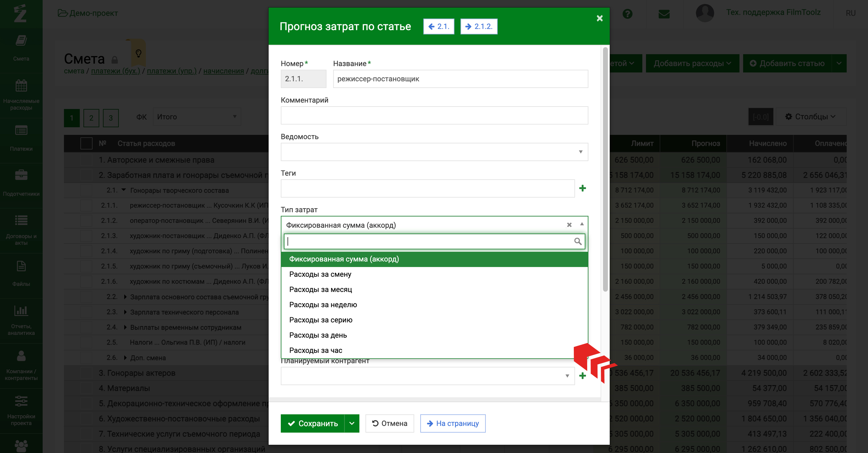Open the mail envelope icon
This screenshot has width=868, height=453.
(x=664, y=14)
